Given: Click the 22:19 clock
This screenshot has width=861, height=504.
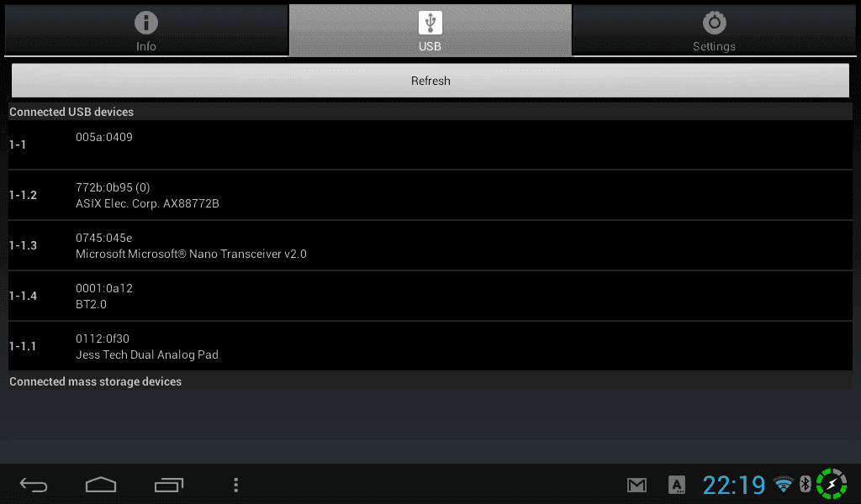Looking at the screenshot, I should (x=734, y=485).
